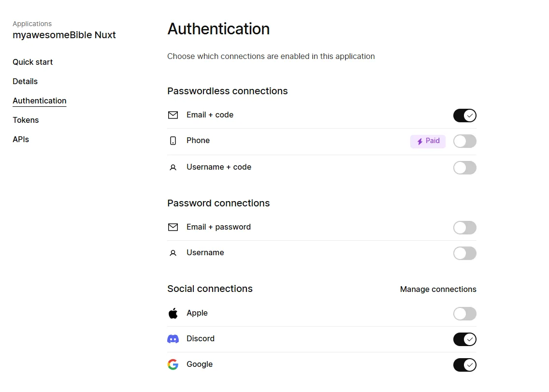Disable the Email + code connection

tap(464, 116)
